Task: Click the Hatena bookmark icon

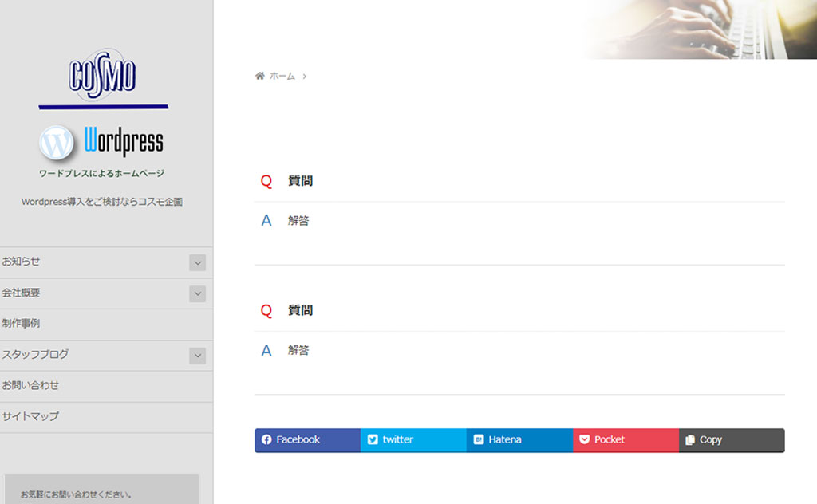Action: 479,440
